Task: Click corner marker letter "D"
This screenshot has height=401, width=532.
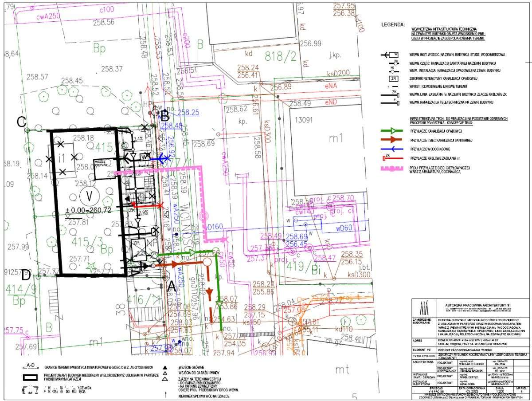Action: click(x=26, y=275)
